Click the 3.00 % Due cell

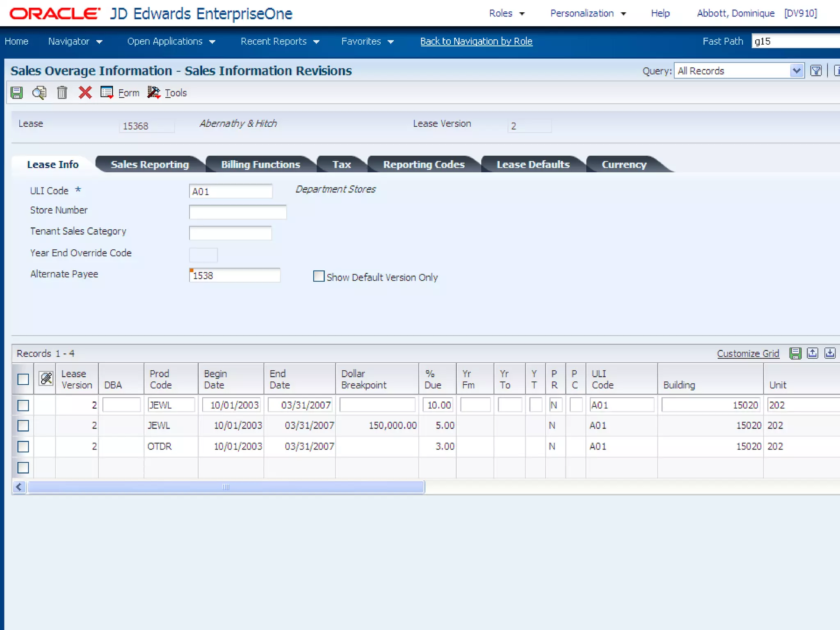point(438,446)
